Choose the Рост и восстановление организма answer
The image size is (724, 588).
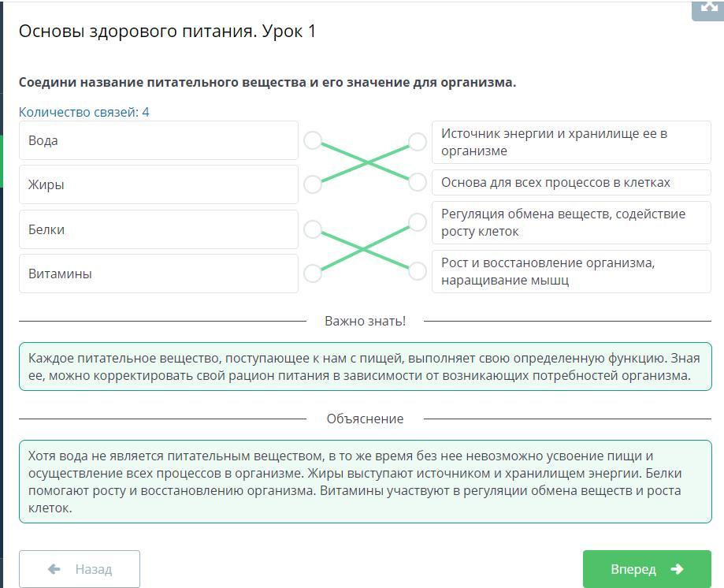571,271
